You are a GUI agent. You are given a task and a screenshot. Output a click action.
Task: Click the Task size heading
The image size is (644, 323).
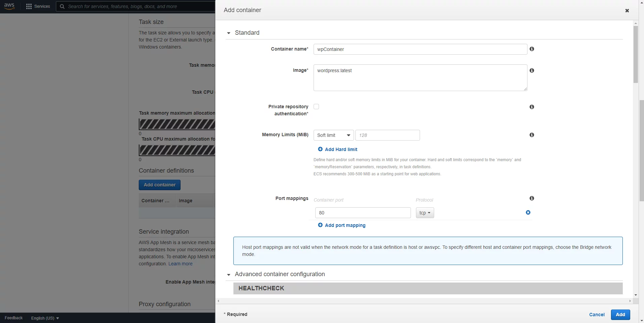[x=151, y=22]
